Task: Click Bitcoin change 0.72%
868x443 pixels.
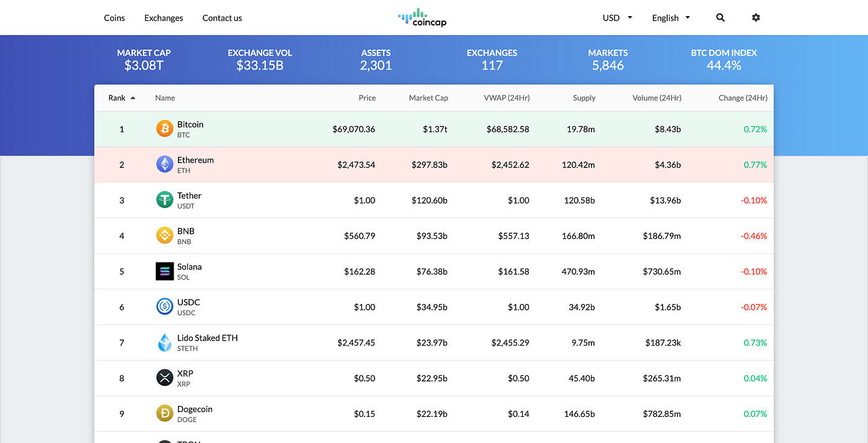Action: (x=755, y=129)
